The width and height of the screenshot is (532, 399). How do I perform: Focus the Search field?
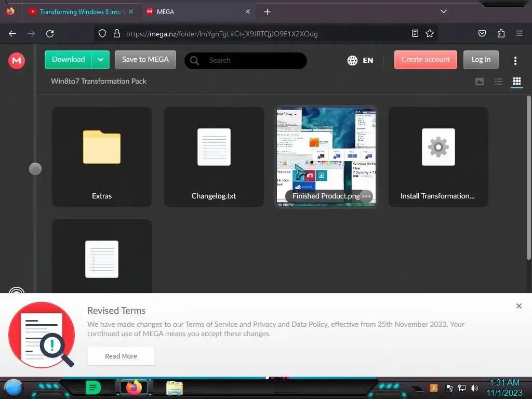point(246,60)
